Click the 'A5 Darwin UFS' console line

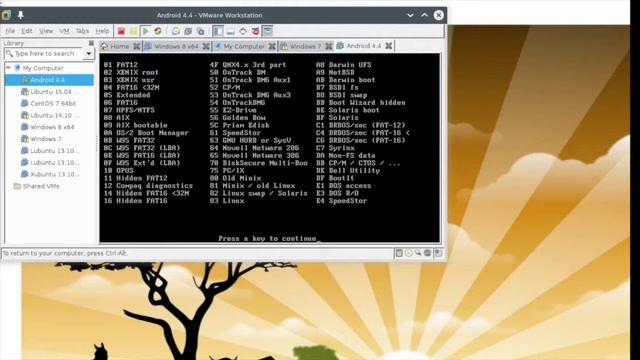344,65
